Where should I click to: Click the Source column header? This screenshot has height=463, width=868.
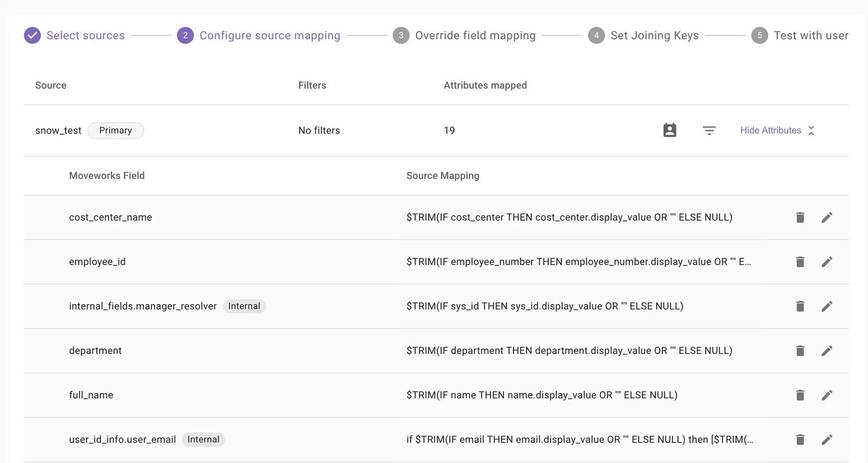51,85
